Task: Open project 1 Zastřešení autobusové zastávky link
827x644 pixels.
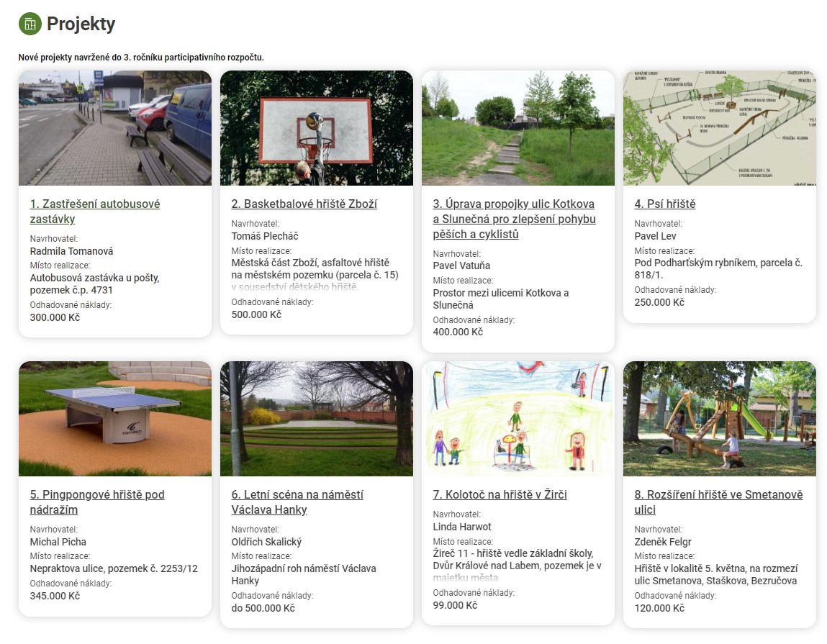Action: click(x=95, y=211)
